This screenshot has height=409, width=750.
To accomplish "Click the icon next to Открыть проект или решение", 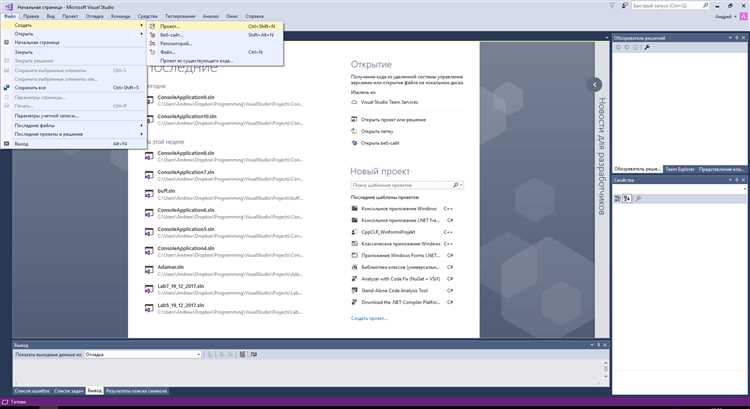I will [354, 120].
